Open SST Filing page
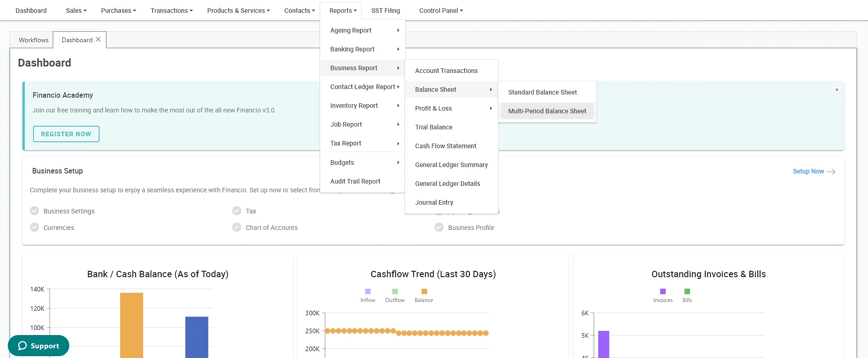868x358 pixels. pyautogui.click(x=385, y=11)
